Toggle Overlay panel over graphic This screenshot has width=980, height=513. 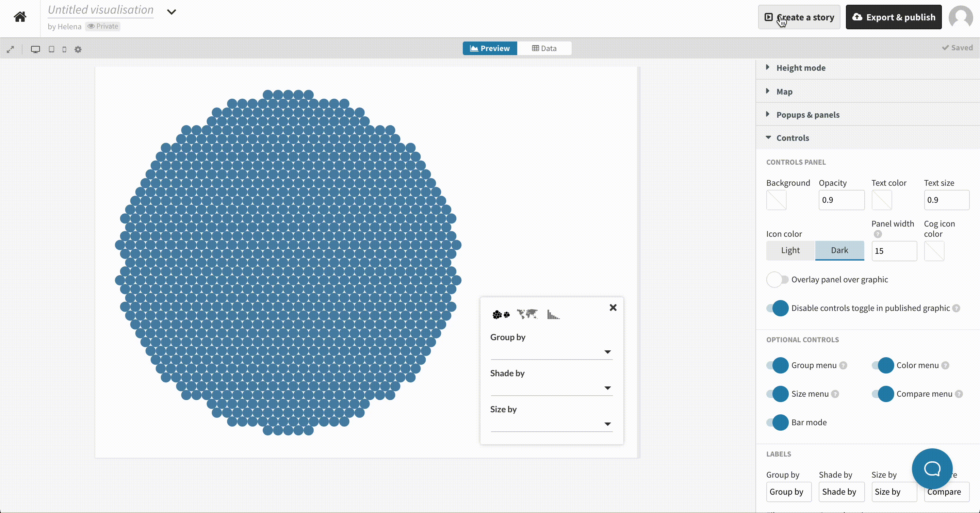click(x=777, y=280)
